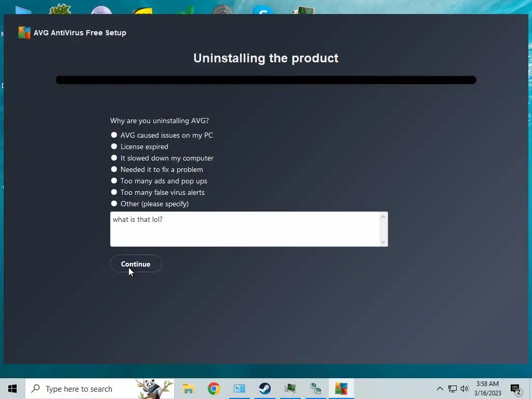Open the Control Panel taskbar icon
The image size is (532, 399).
coord(239,389)
